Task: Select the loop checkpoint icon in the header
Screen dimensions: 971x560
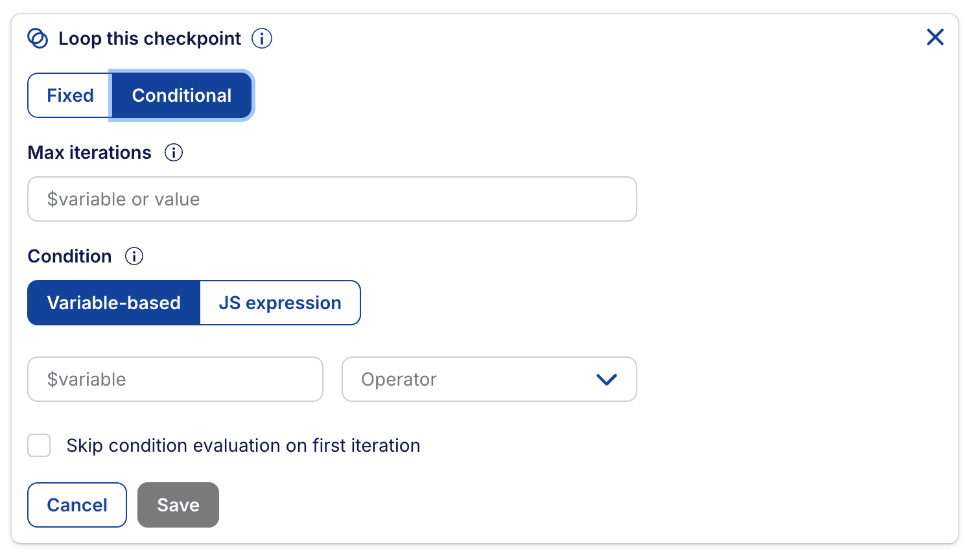Action: (38, 38)
